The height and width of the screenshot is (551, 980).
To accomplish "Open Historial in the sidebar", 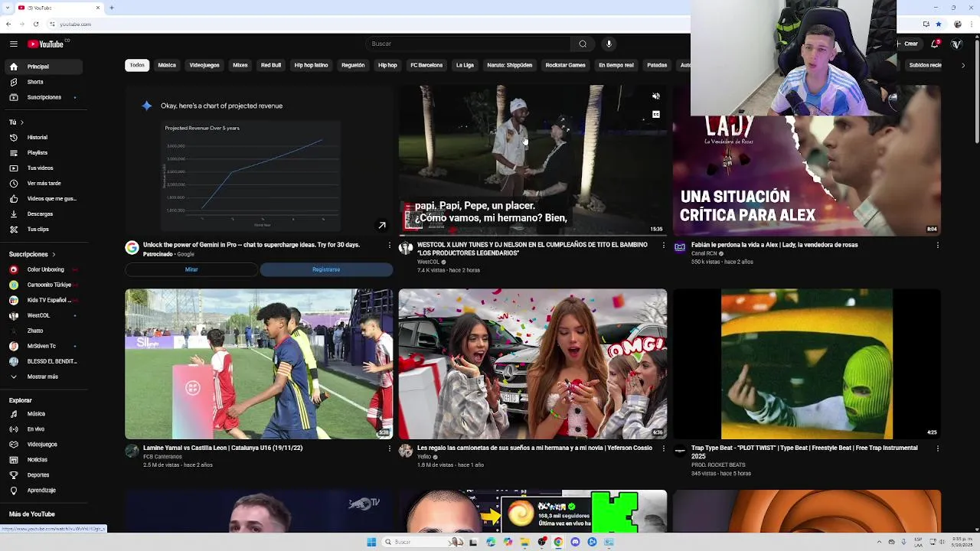I will coord(42,137).
